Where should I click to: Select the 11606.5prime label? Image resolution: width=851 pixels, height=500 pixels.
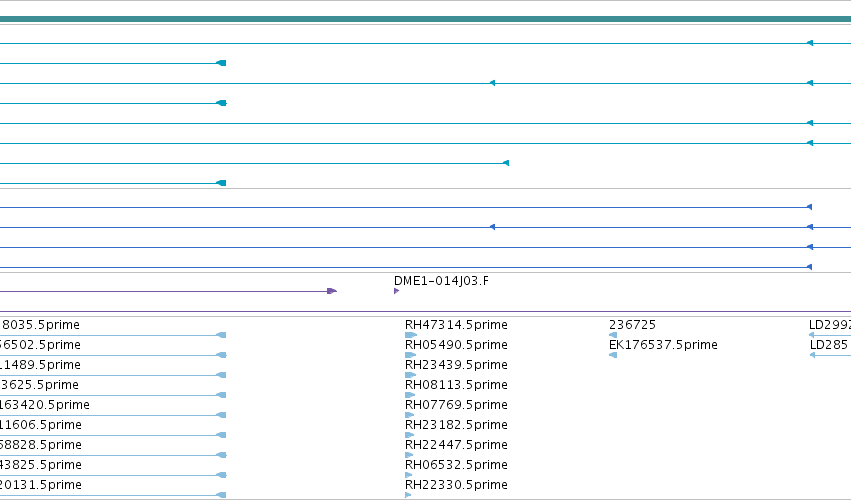41,425
